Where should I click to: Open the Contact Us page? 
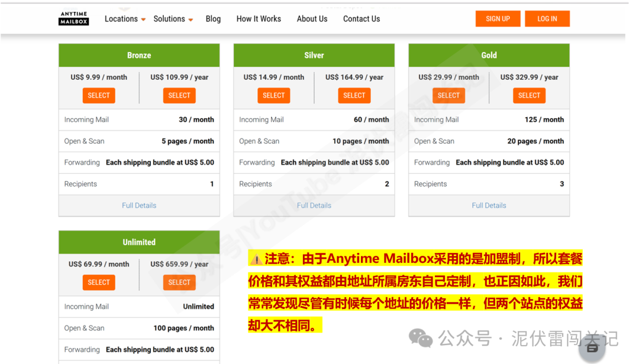click(362, 19)
